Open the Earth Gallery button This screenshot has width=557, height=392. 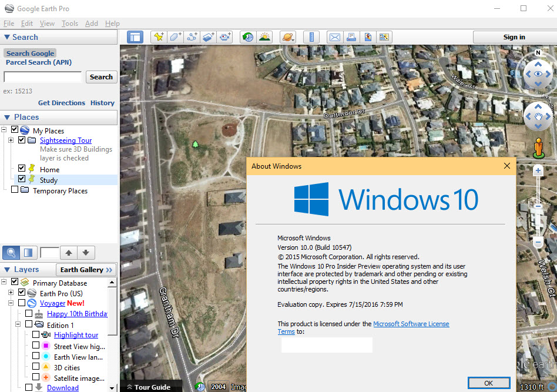coord(86,270)
